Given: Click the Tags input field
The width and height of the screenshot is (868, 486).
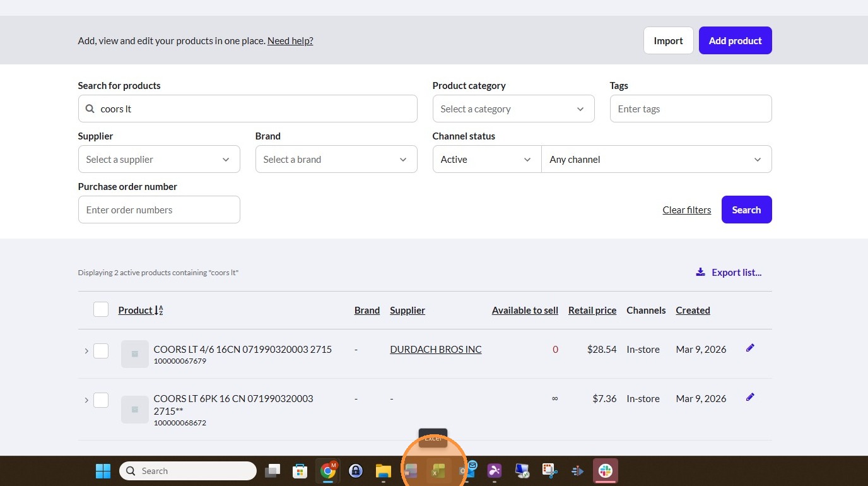Looking at the screenshot, I should [x=691, y=109].
